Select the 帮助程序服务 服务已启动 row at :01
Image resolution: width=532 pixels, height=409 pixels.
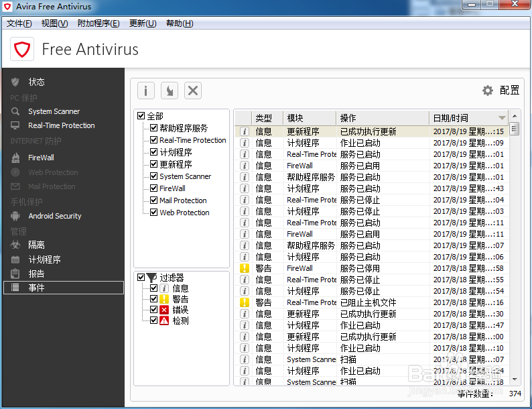click(371, 177)
